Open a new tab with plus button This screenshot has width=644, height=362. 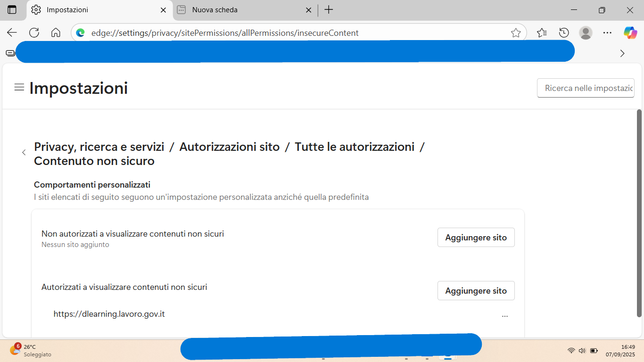pos(329,10)
